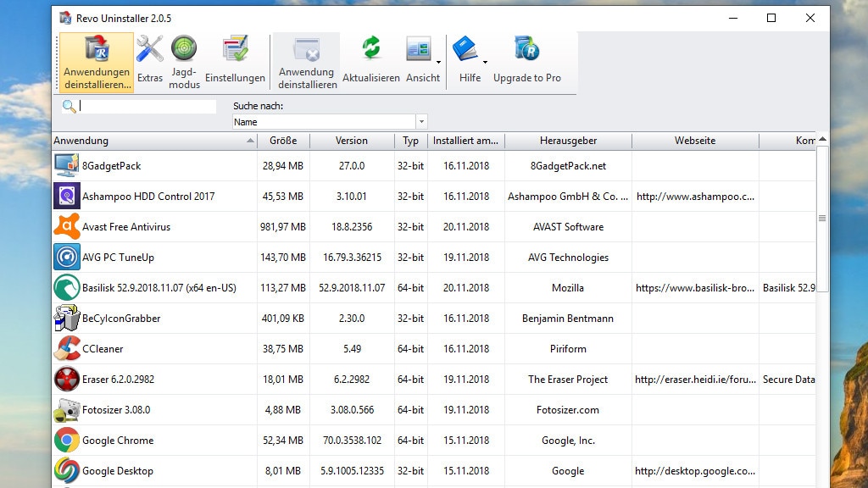Click website http://www.ashampoo.c... cell

click(695, 197)
